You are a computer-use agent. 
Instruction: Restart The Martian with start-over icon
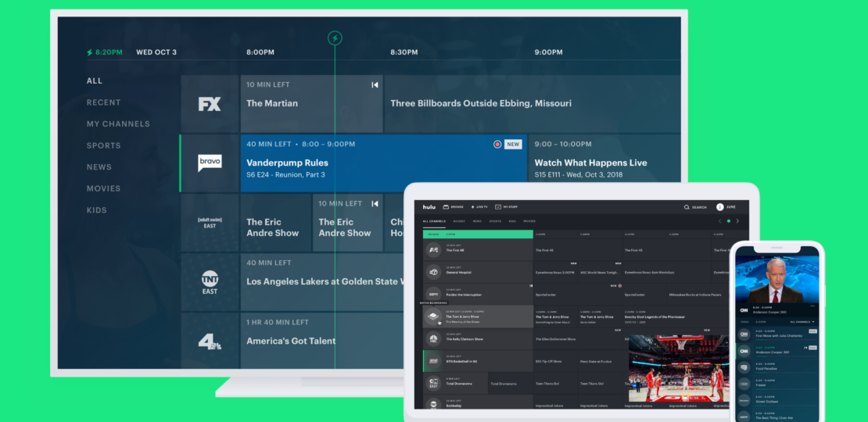pos(375,84)
